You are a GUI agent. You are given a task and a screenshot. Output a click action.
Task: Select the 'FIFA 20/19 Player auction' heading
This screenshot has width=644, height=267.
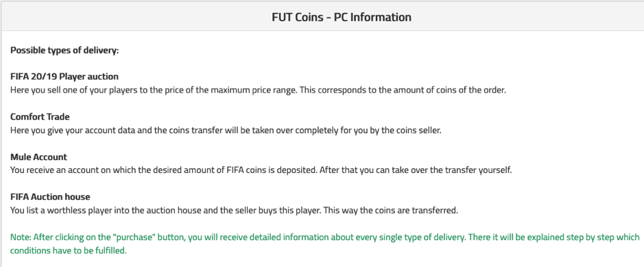coord(64,76)
